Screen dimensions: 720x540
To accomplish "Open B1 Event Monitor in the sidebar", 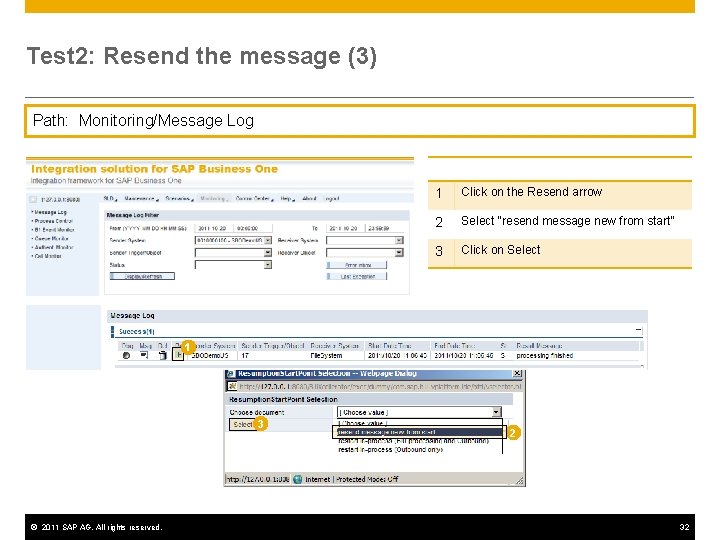I will (x=54, y=230).
